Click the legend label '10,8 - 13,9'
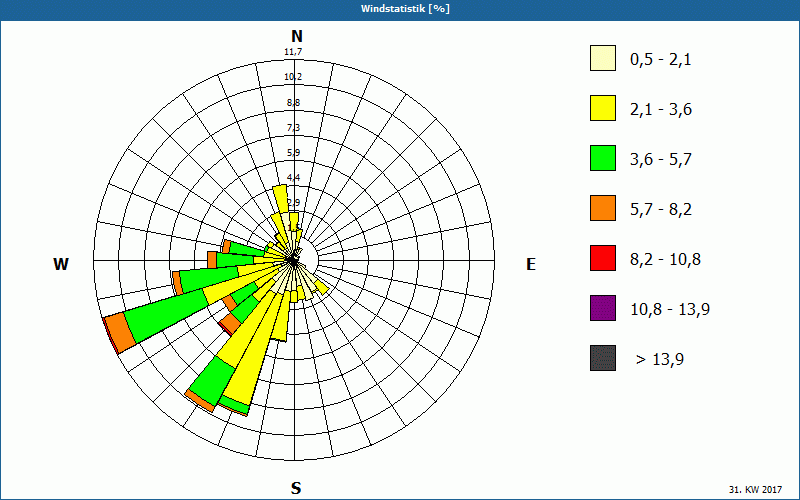The width and height of the screenshot is (800, 500). click(670, 310)
